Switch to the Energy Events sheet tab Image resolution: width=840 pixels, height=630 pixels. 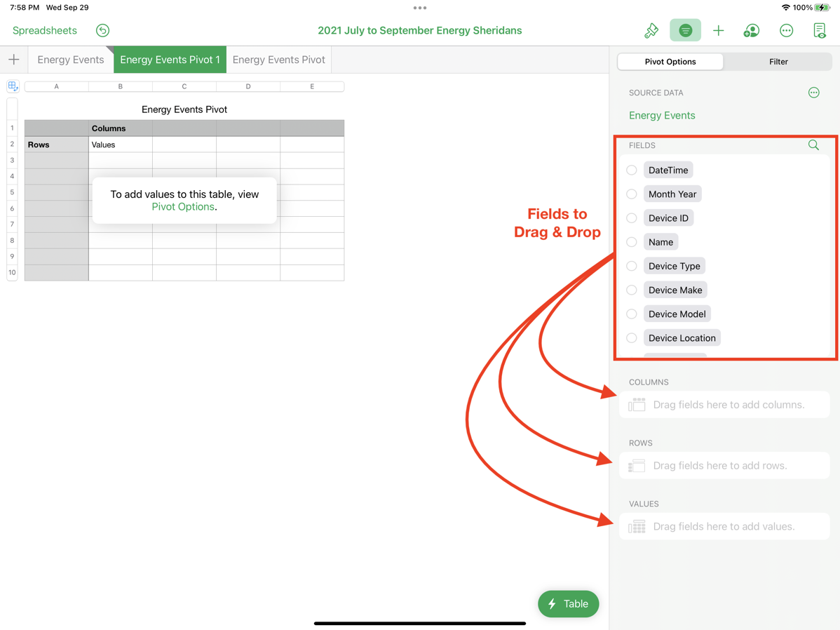(x=71, y=60)
